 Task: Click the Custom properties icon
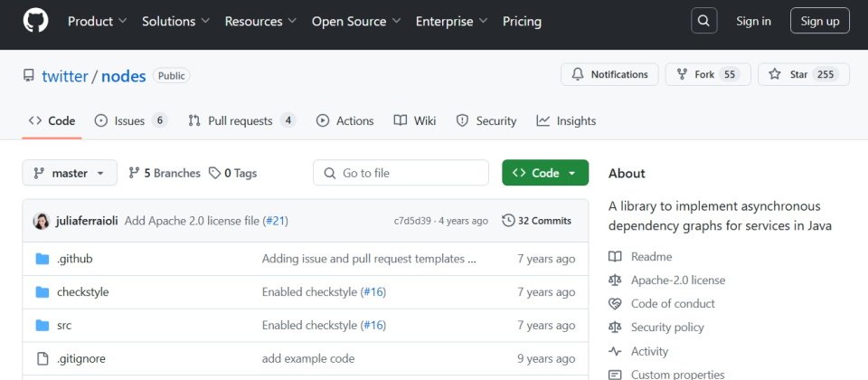(x=615, y=375)
